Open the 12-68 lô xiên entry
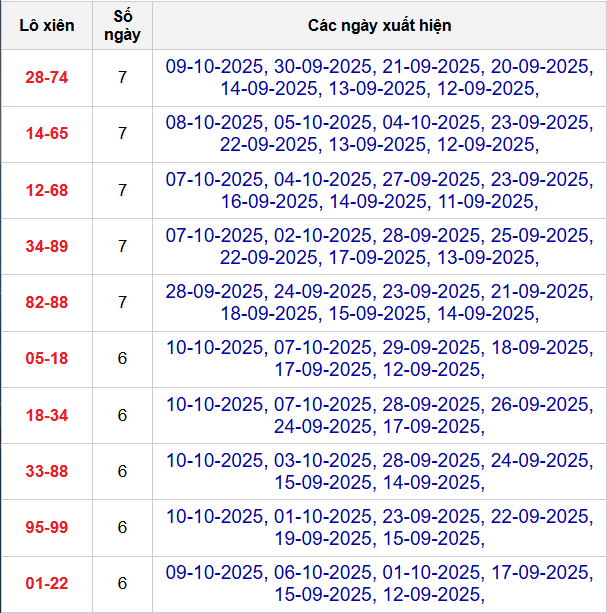The width and height of the screenshot is (607, 613). coord(46,190)
